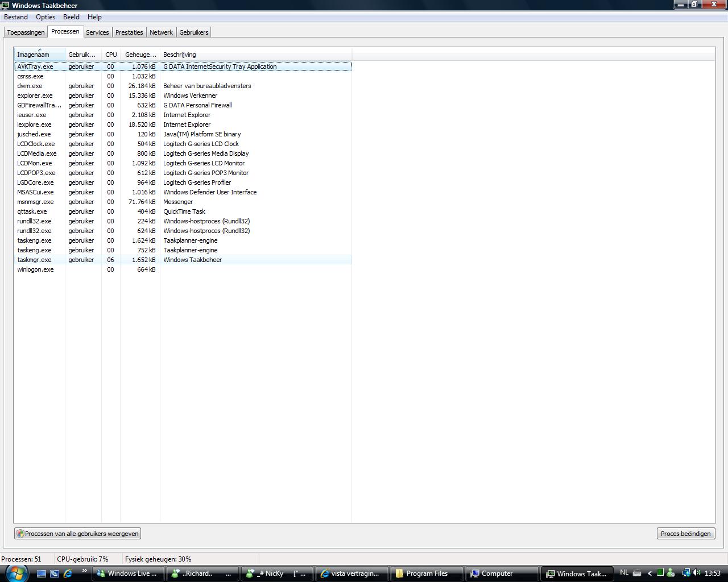Launch Internet Explorer from quick launch

click(x=68, y=573)
